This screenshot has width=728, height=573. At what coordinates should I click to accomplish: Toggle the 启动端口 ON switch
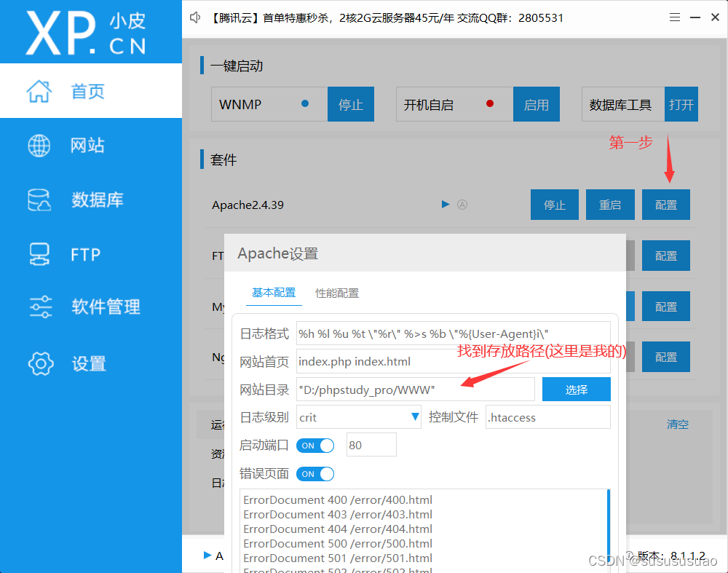click(315, 446)
